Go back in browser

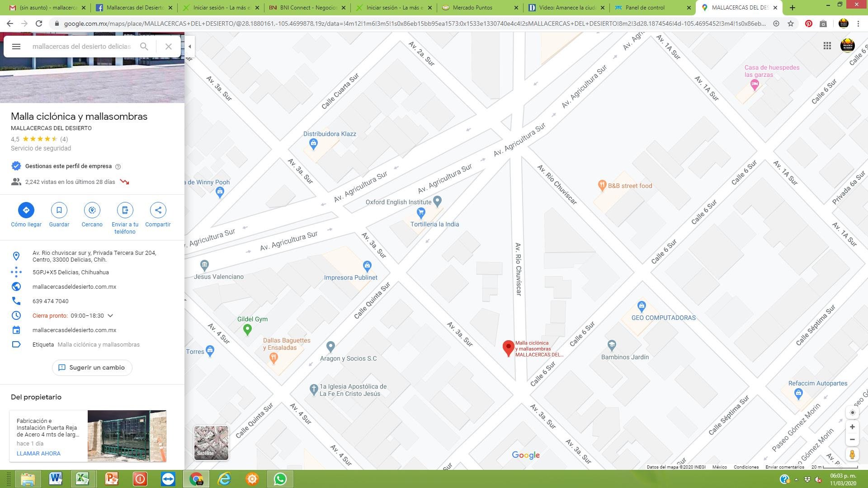[x=10, y=23]
